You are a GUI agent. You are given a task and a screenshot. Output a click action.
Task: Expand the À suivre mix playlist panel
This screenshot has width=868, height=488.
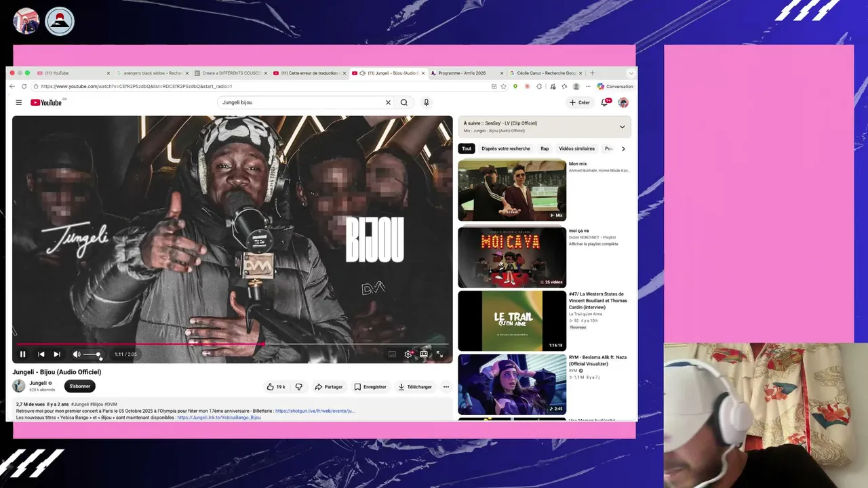pyautogui.click(x=622, y=127)
